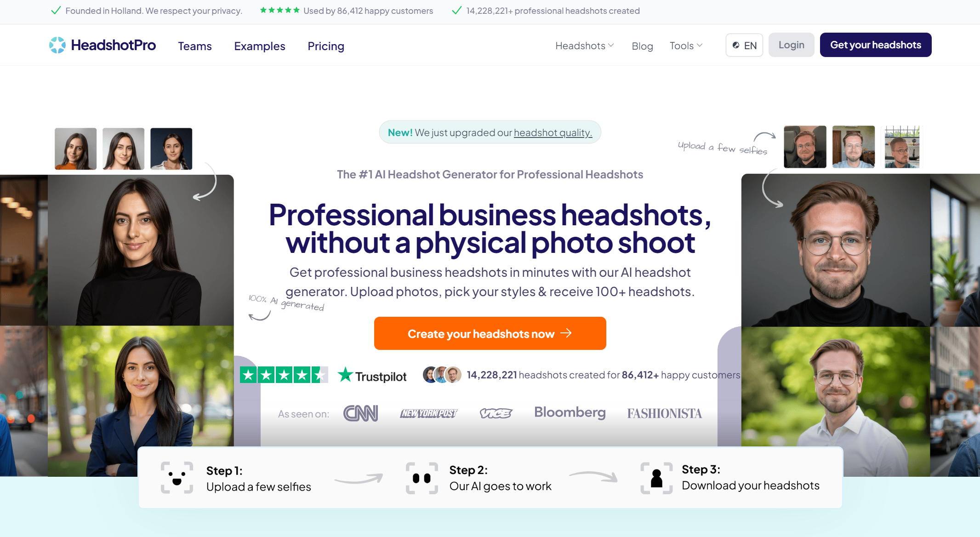Click checkmark beside Founded in Holland

pos(56,11)
